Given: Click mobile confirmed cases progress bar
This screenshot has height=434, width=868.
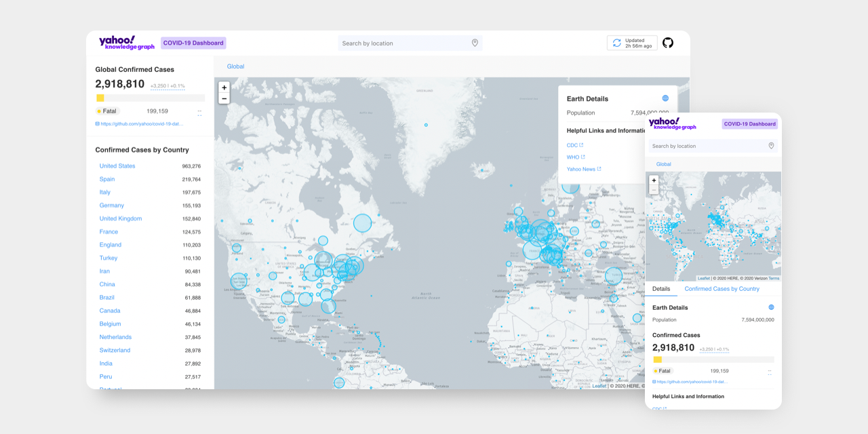Looking at the screenshot, I should coord(713,359).
